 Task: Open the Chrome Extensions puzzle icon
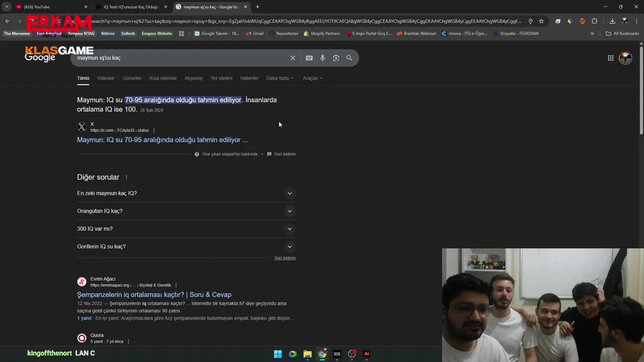[x=594, y=21]
